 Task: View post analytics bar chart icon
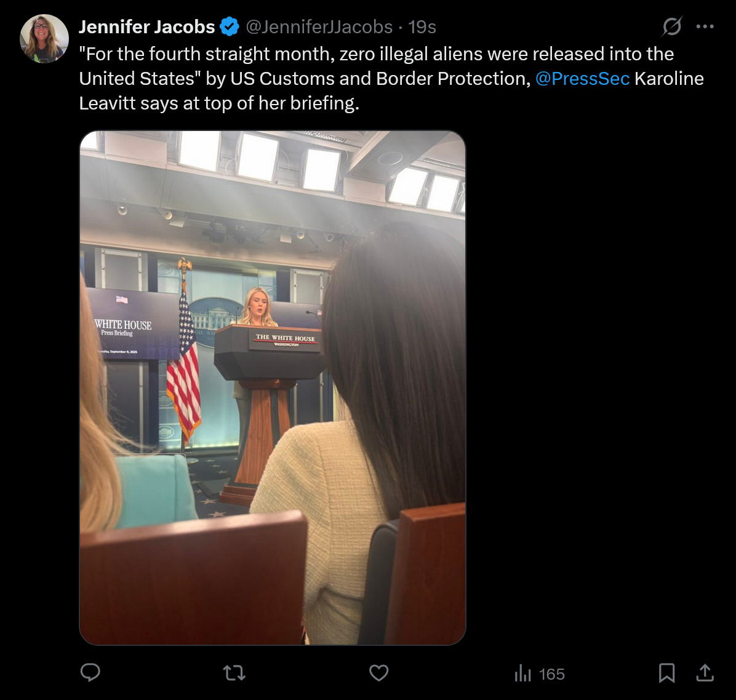pos(523,674)
